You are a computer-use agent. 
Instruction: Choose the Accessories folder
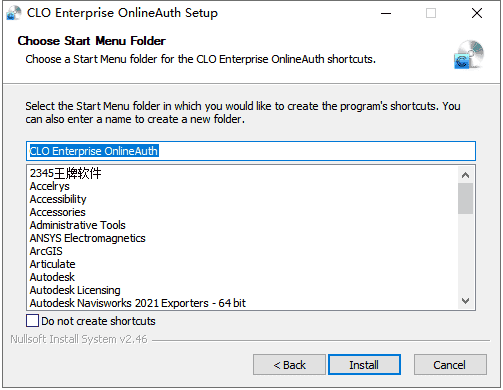58,212
